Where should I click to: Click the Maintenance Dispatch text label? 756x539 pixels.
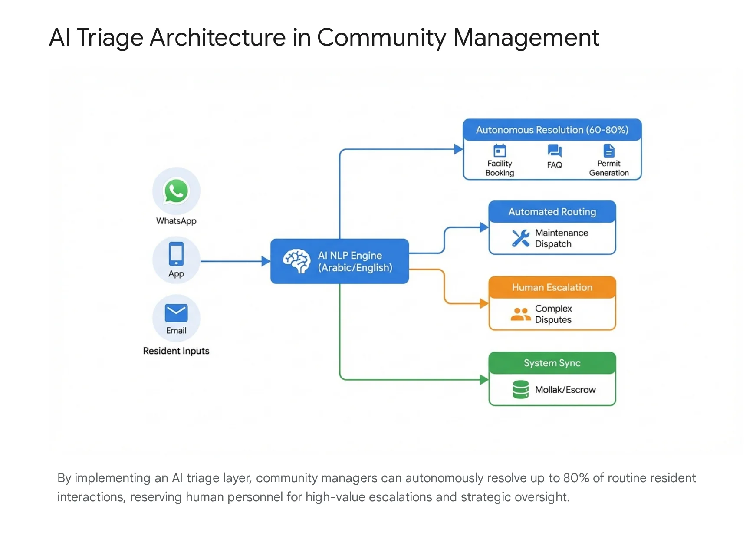click(x=562, y=238)
